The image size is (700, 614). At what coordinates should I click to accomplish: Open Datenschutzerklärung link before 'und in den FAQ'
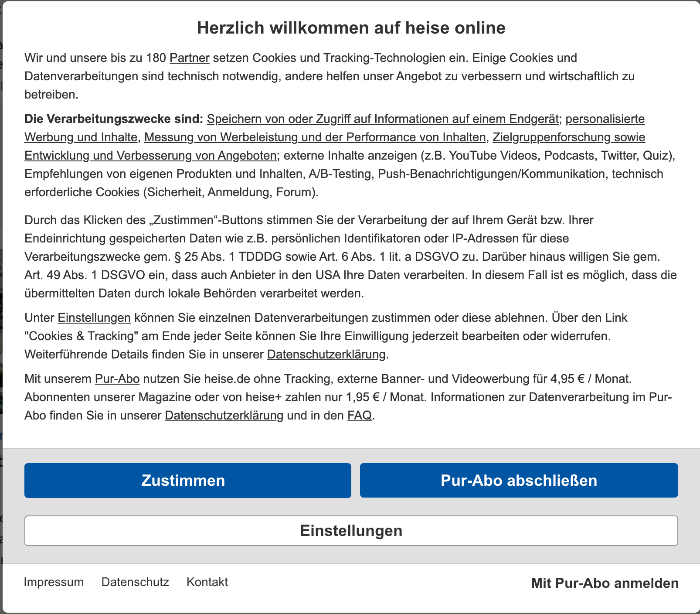tap(224, 416)
